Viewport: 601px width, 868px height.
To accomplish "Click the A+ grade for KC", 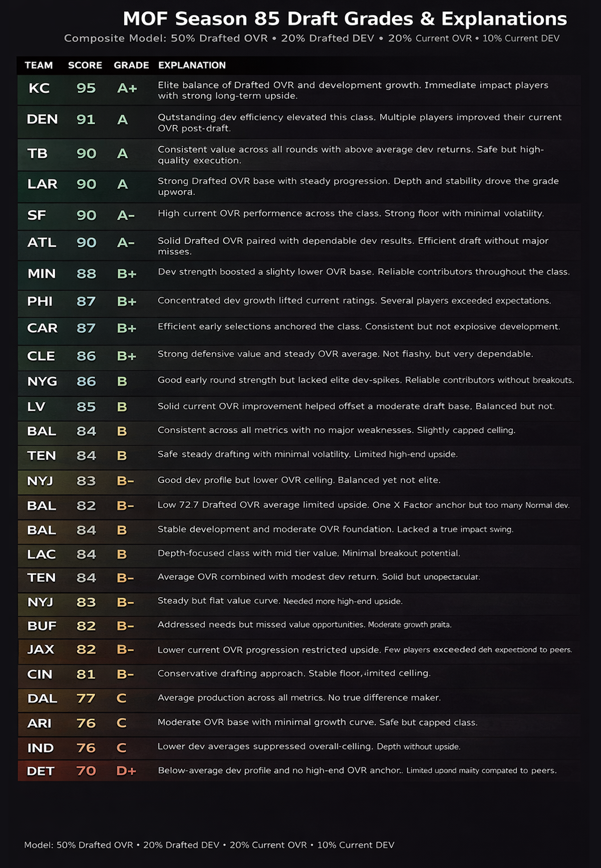I will tap(127, 88).
